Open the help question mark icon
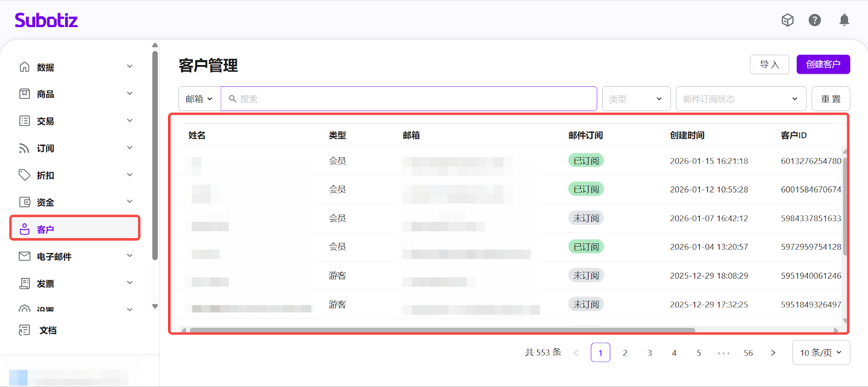This screenshot has width=868, height=387. click(x=814, y=21)
